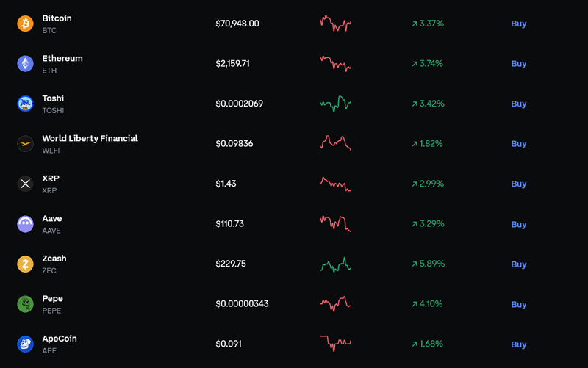588x368 pixels.
Task: Click the Toshi cat icon
Action: pyautogui.click(x=26, y=104)
